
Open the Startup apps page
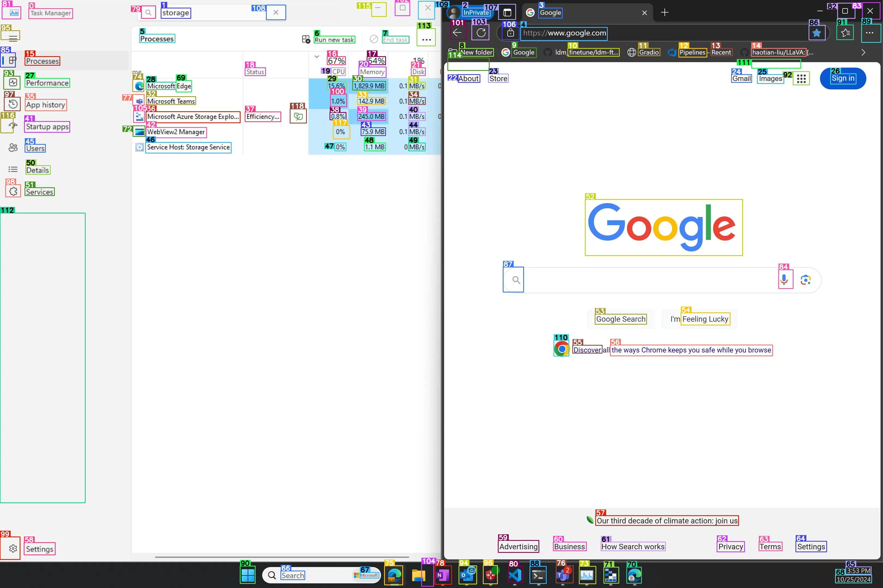tap(47, 127)
